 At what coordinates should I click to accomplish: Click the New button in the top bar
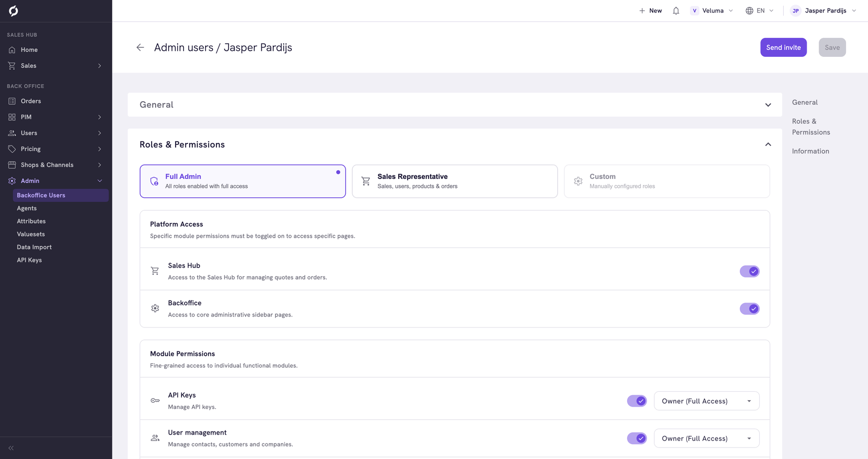[651, 10]
